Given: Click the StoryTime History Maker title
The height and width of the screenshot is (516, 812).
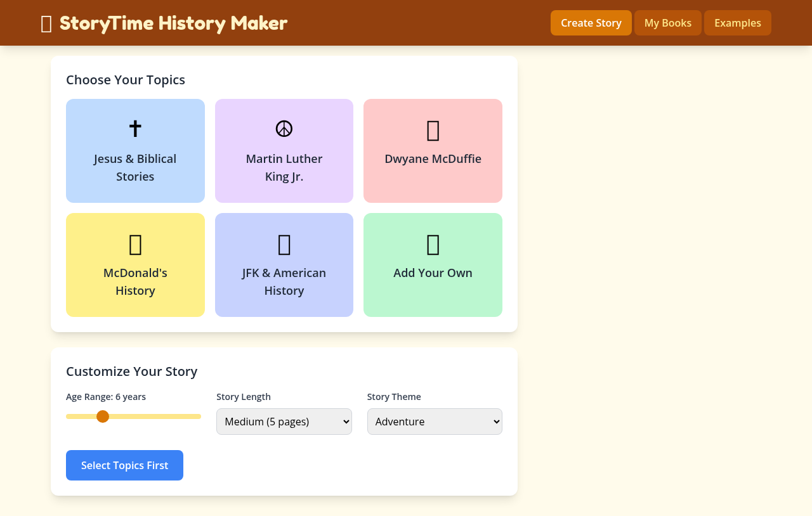Looking at the screenshot, I should point(173,23).
